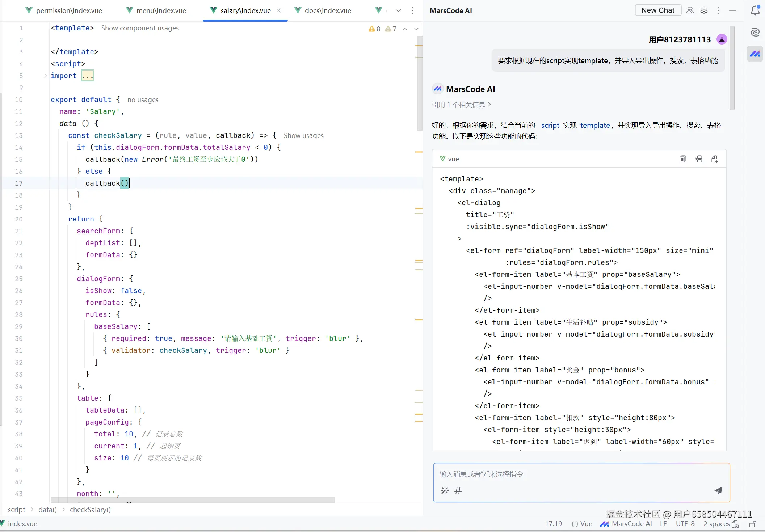765x532 pixels.
Task: Click the hash context icon in chat input
Action: click(x=458, y=490)
